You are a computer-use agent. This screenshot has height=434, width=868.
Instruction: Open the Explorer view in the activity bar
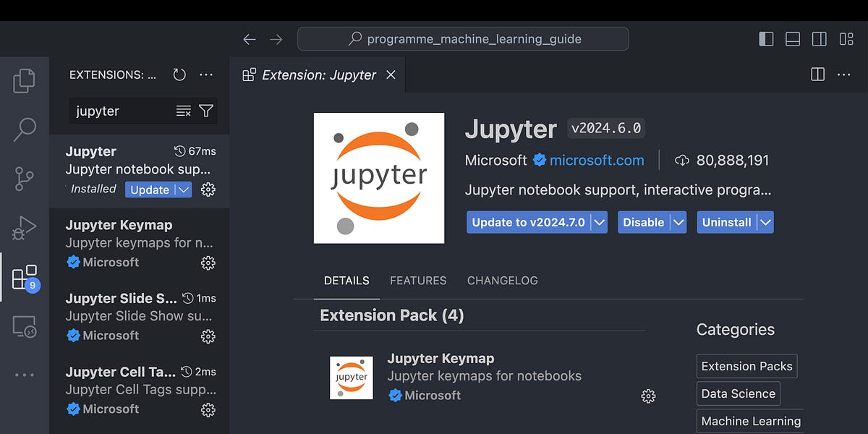click(24, 81)
